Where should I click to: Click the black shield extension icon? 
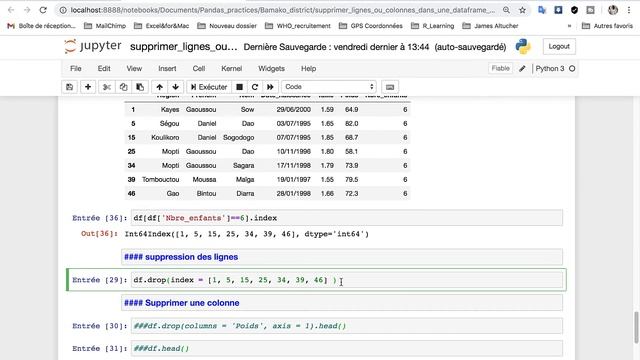pyautogui.click(x=574, y=10)
